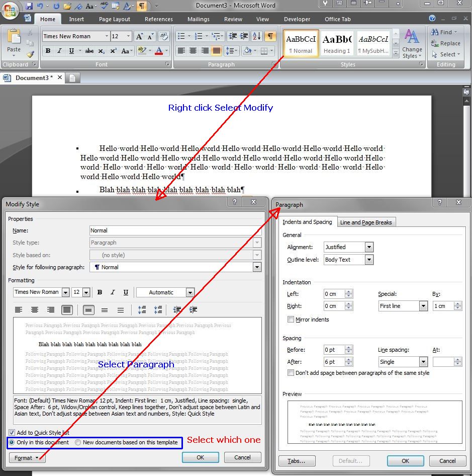Select New documents based on this template
Image resolution: width=472 pixels, height=476 pixels.
coord(78,442)
